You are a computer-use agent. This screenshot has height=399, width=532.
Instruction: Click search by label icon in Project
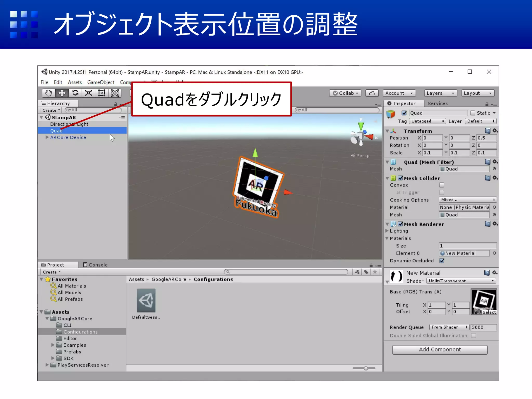click(x=366, y=272)
